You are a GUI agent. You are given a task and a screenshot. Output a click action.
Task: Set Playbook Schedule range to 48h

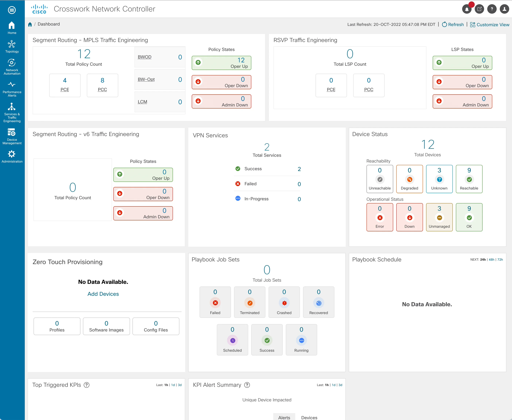(x=491, y=260)
